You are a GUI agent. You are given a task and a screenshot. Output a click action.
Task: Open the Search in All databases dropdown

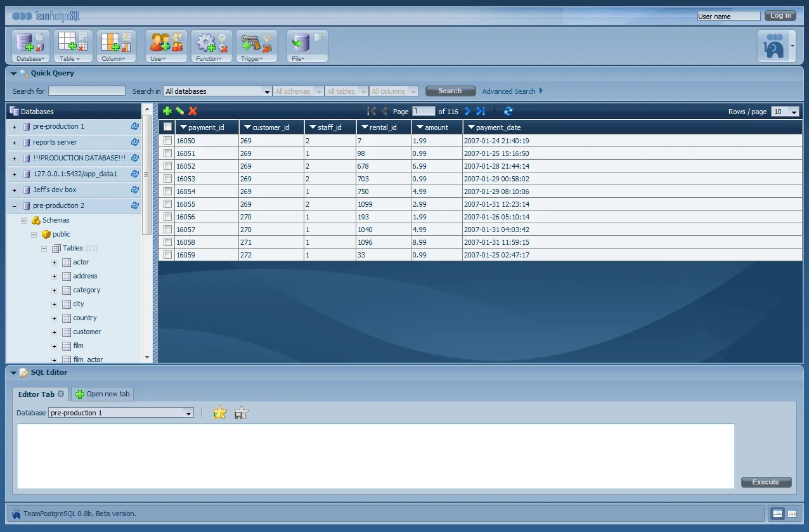pos(217,91)
